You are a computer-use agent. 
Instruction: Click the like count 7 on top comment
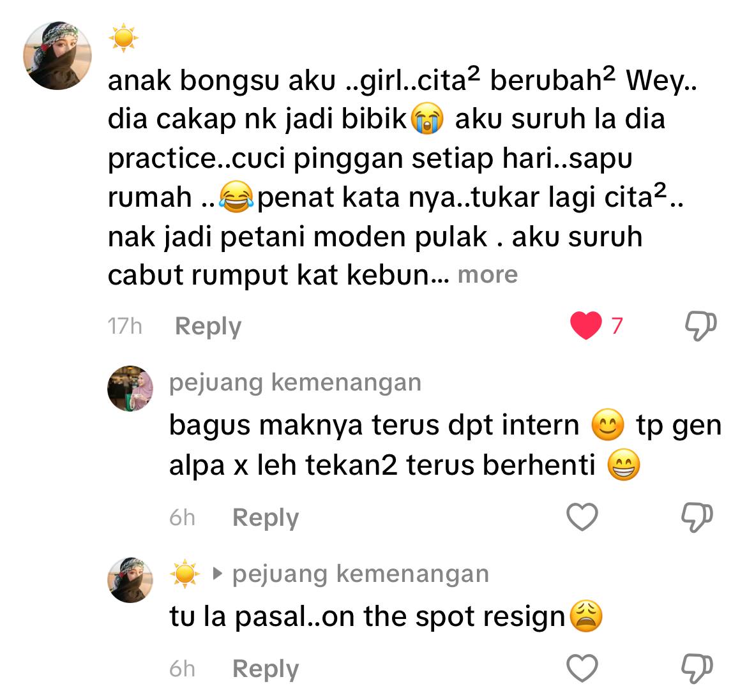(617, 325)
